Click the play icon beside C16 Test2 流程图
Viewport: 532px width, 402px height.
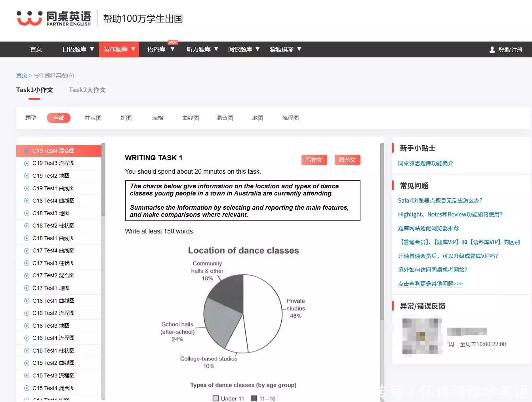coord(26,313)
